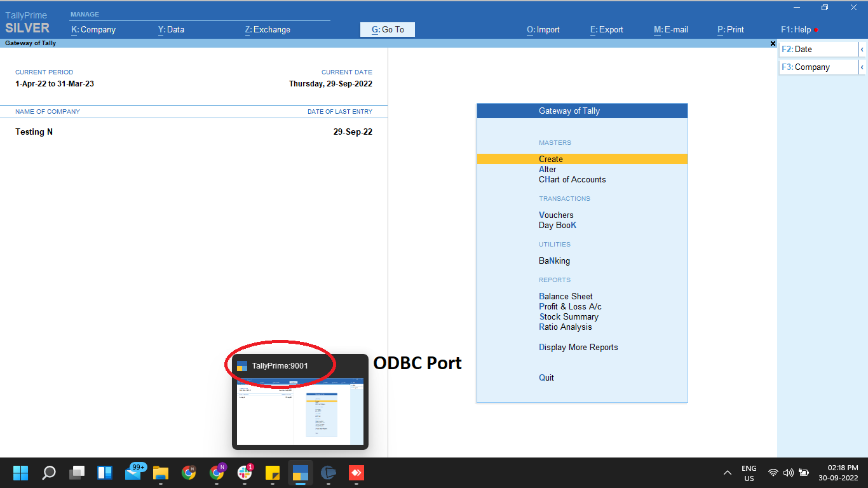Click the current period 1-Apr-22 to 31-Mar-23
This screenshot has height=488, width=868.
click(x=55, y=84)
